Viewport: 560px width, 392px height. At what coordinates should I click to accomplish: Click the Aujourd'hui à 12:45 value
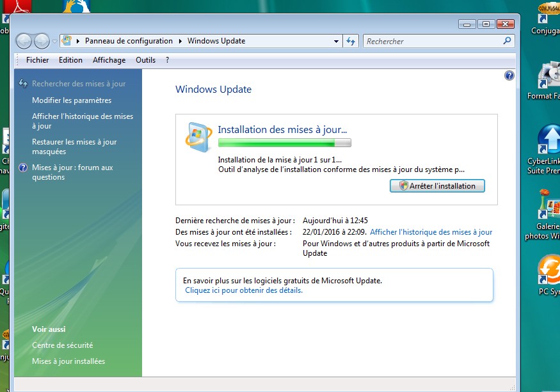point(335,221)
